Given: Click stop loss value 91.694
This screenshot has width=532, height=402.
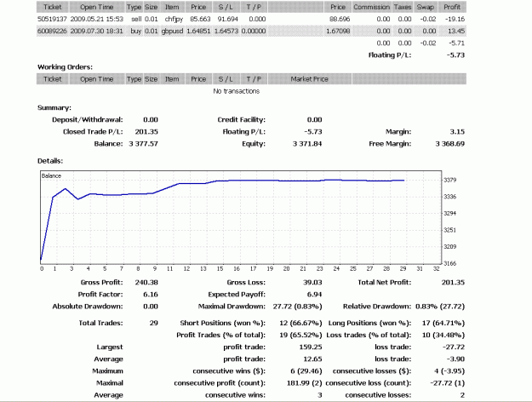Looking at the screenshot, I should pos(227,19).
